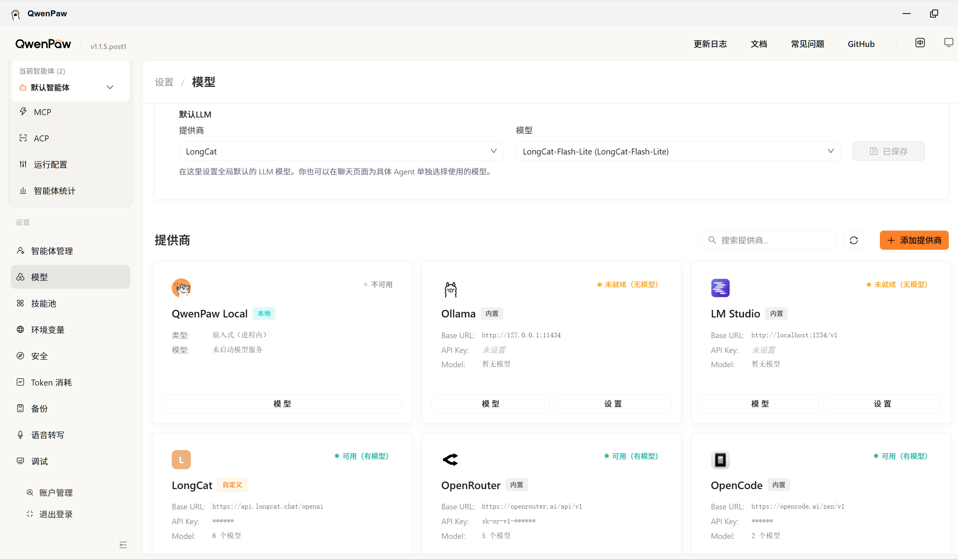The width and height of the screenshot is (958, 560).
Task: Click the 自定义 tag on LongCat
Action: [232, 485]
